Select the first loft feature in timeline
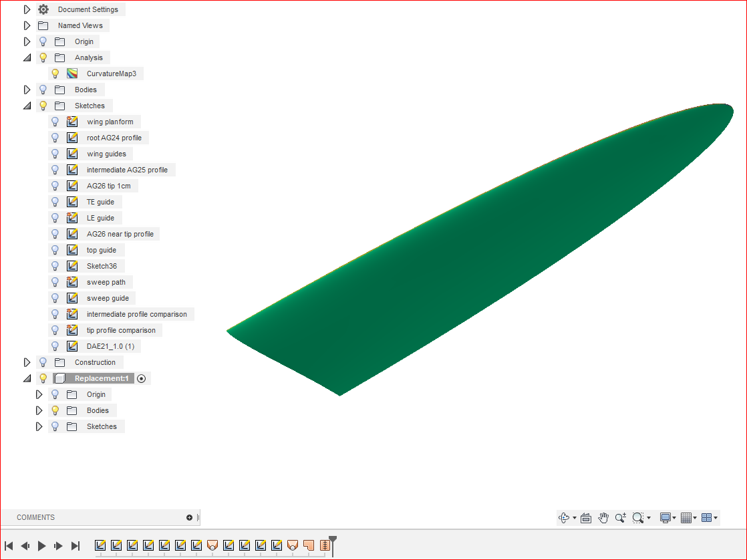Viewport: 747px width, 560px height. point(212,545)
